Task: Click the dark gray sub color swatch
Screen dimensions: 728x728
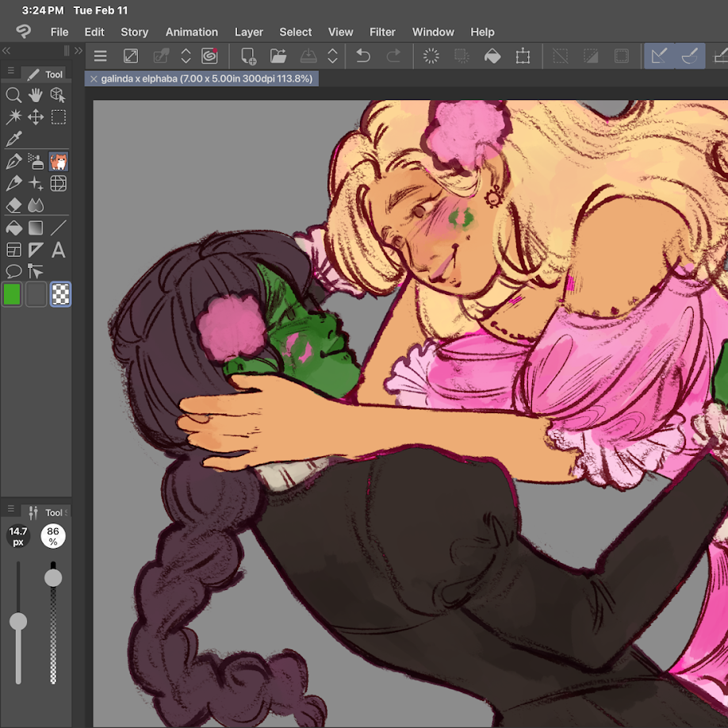Action: 36,294
